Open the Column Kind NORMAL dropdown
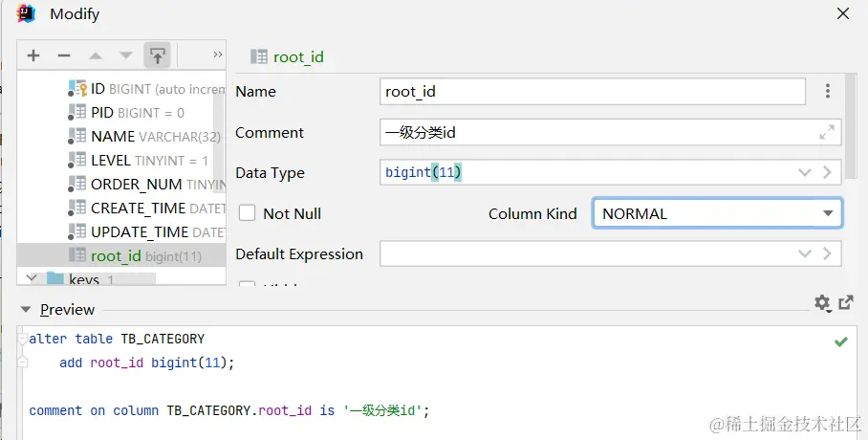This screenshot has width=868, height=440. coord(717,213)
